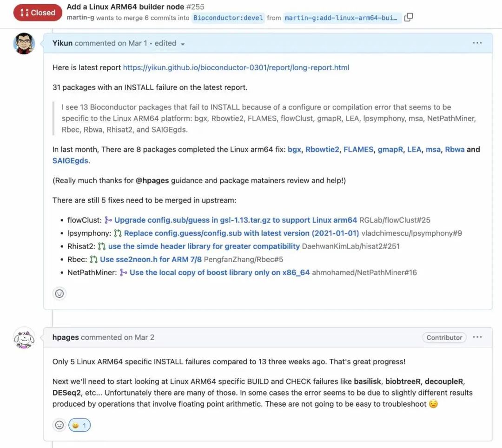The image size is (502, 448).
Task: Open Rhisat2 simde header library pull request
Action: click(x=204, y=246)
